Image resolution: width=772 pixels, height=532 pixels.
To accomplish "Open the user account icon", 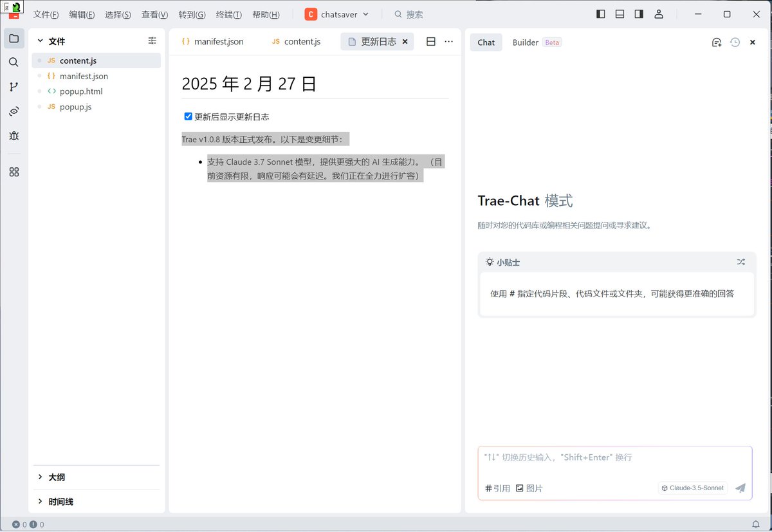I will pos(659,14).
